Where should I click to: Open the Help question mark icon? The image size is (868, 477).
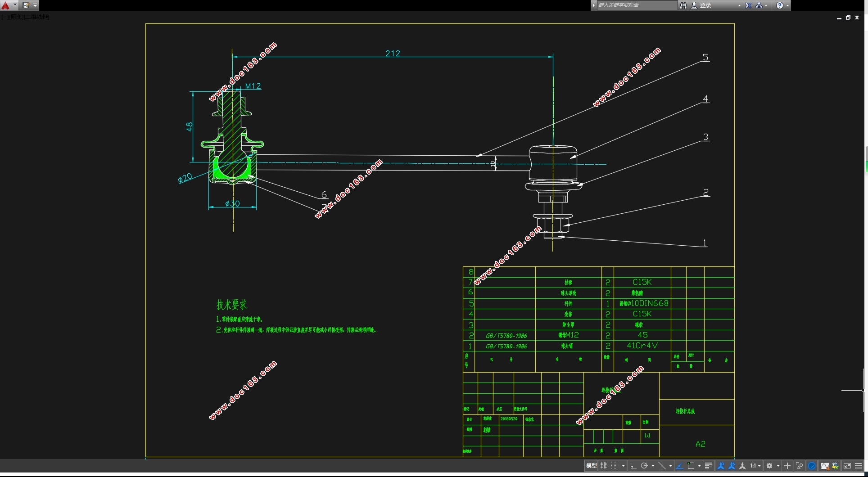pos(780,5)
